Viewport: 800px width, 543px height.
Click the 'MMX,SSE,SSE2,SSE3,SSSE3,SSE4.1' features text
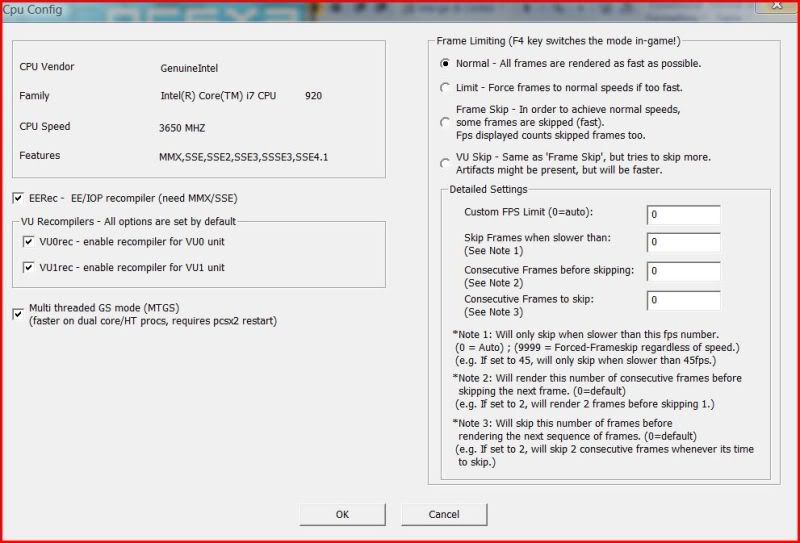[x=243, y=158]
